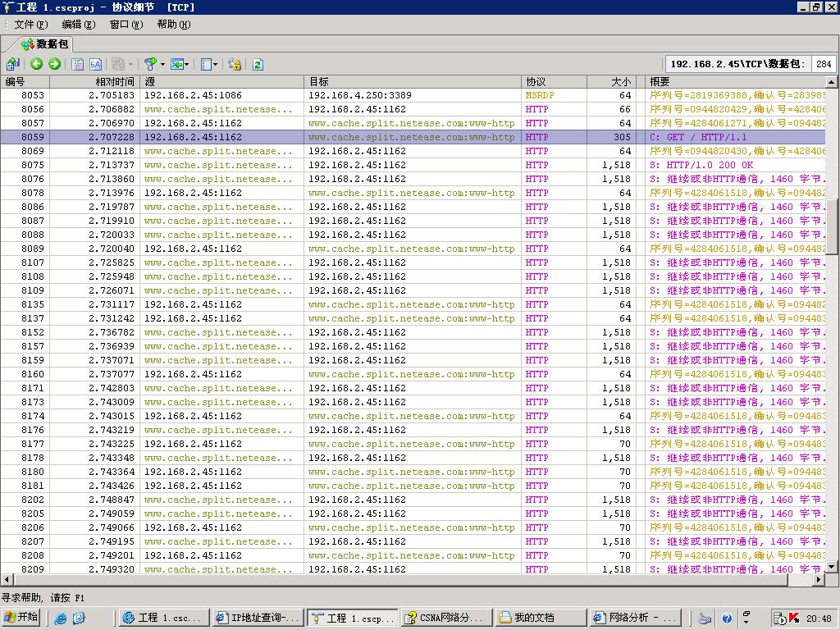Open the filter funnel dropdown arrow
Viewport: 840px width, 630px height.
pos(162,64)
